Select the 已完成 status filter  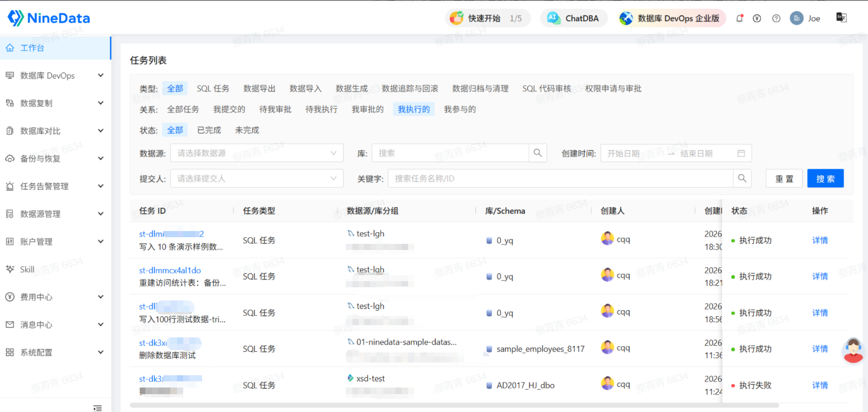[209, 130]
